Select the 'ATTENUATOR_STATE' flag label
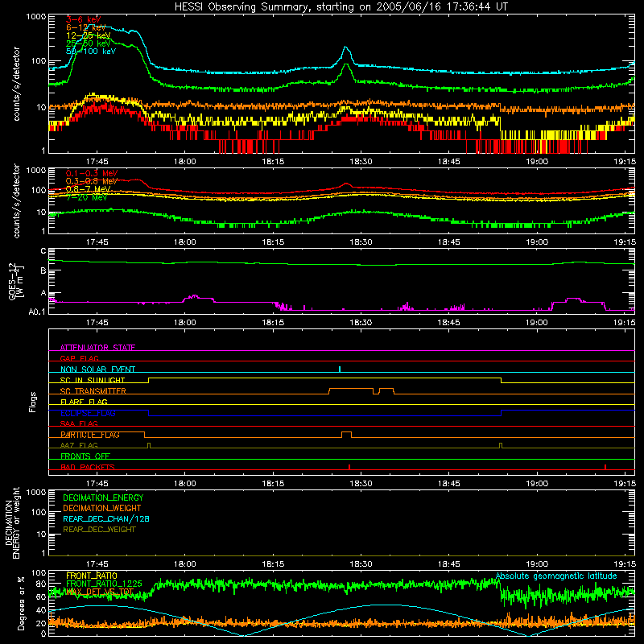The height and width of the screenshot is (644, 644). tap(97, 348)
